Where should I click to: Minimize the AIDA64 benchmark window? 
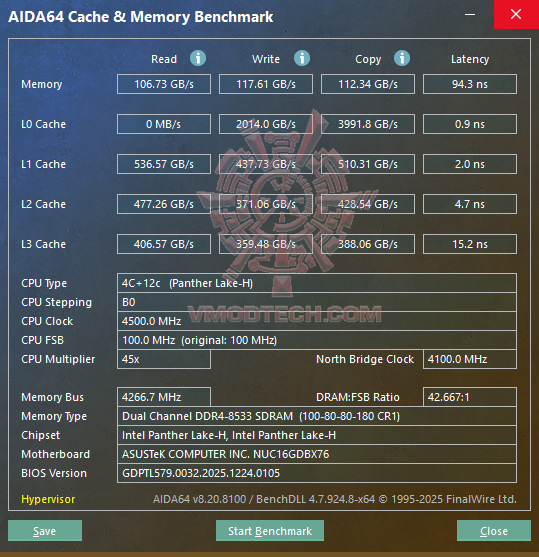coord(470,15)
